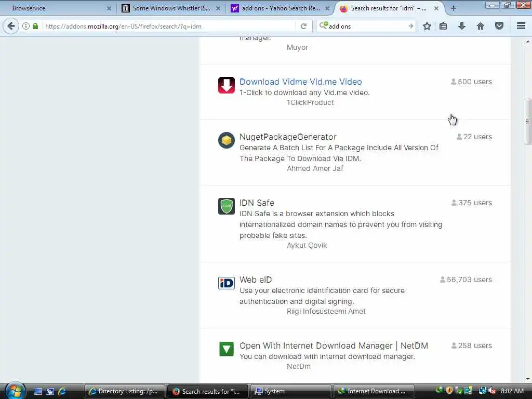
Task: Switch to Directory Listing taskbar window
Action: (x=124, y=391)
